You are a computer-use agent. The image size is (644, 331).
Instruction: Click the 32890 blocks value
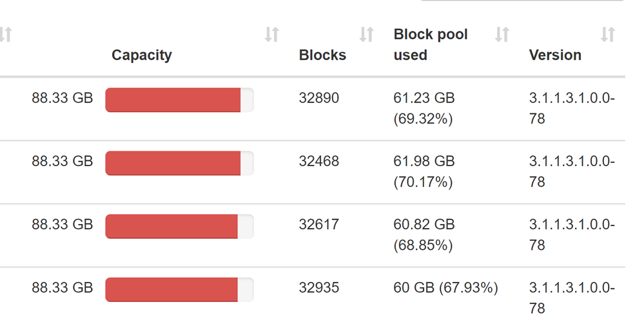pyautogui.click(x=318, y=98)
